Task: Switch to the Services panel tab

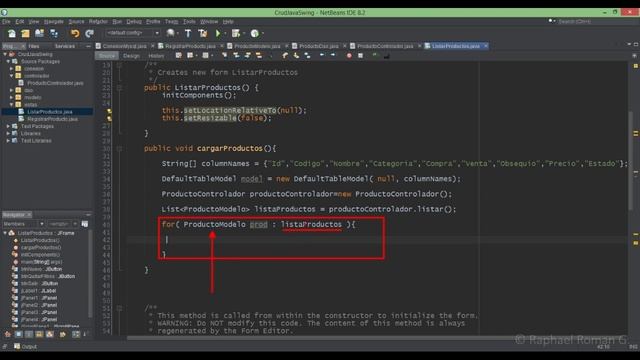Action: (64, 46)
